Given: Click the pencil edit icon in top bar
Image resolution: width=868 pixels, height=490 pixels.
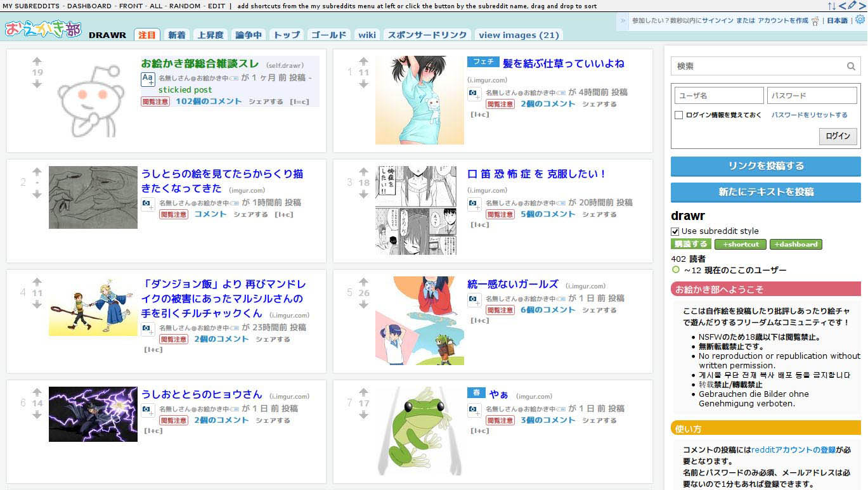Looking at the screenshot, I should [852, 6].
